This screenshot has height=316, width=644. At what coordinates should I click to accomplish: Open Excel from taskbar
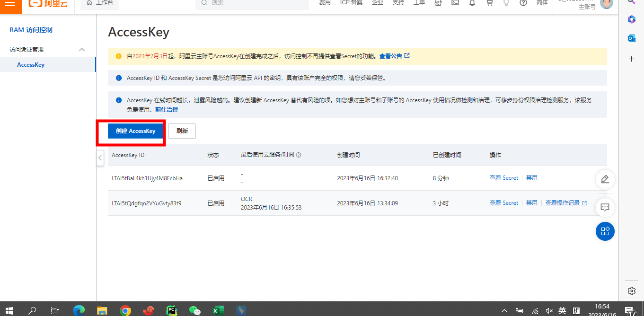(218, 310)
